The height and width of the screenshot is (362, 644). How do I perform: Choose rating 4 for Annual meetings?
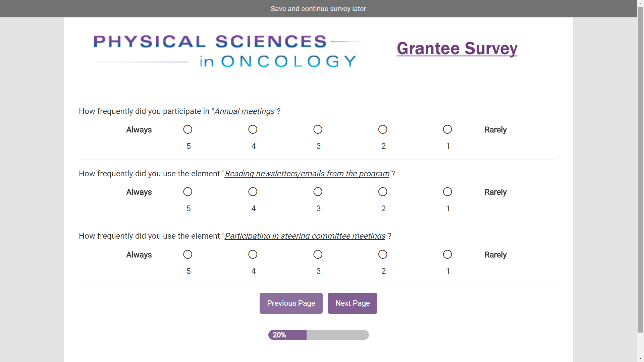[253, 129]
